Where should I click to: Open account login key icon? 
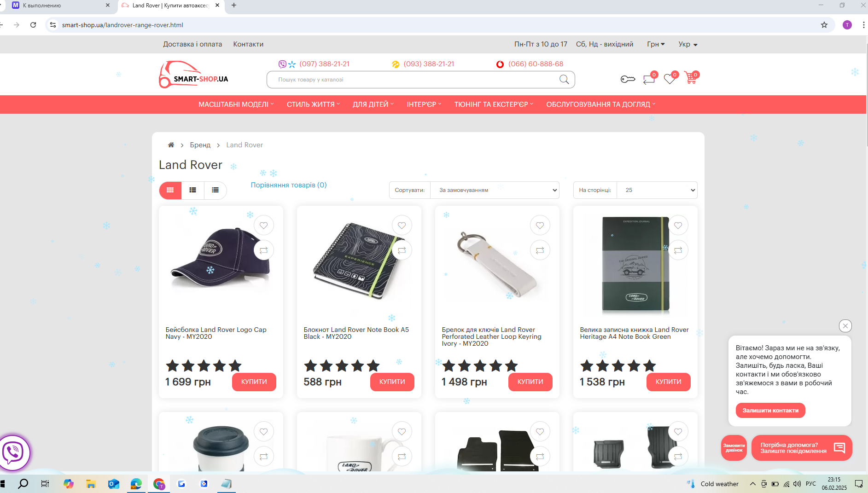coord(628,79)
